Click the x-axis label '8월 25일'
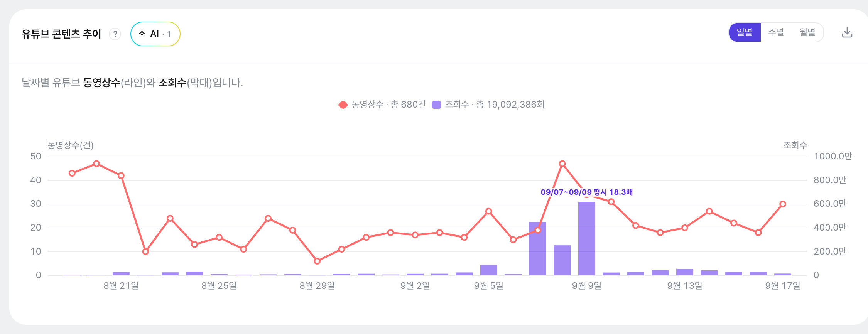The height and width of the screenshot is (334, 868). click(219, 286)
